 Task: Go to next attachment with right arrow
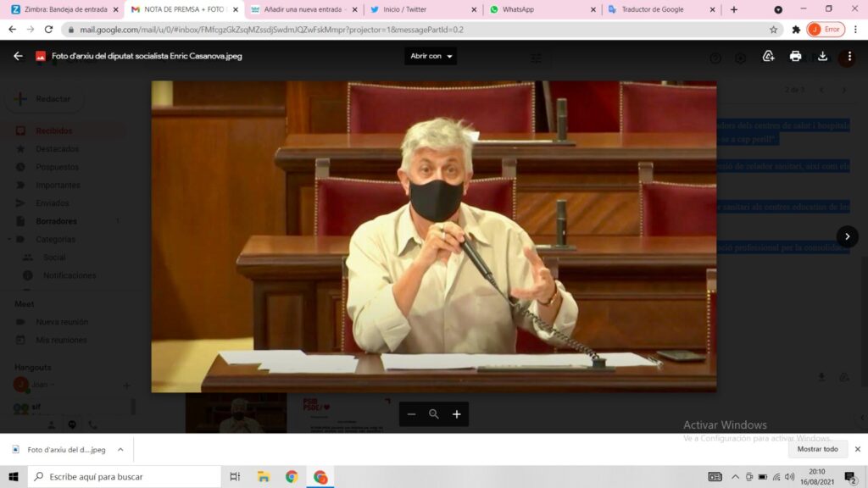click(846, 236)
